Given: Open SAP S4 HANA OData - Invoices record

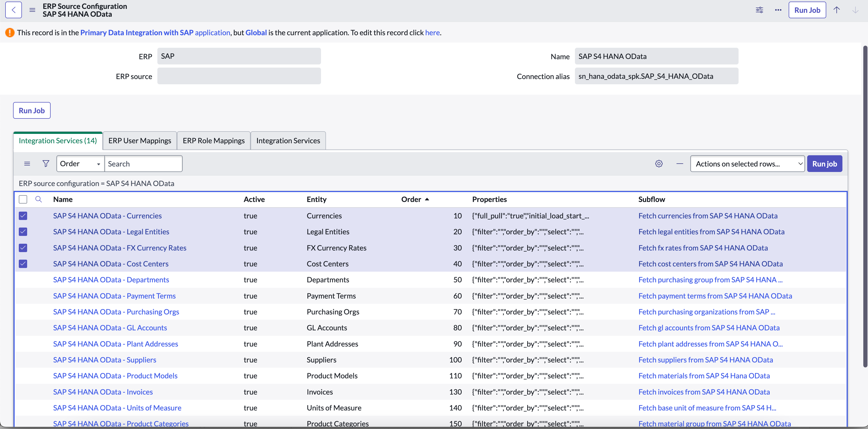Looking at the screenshot, I should tap(103, 392).
